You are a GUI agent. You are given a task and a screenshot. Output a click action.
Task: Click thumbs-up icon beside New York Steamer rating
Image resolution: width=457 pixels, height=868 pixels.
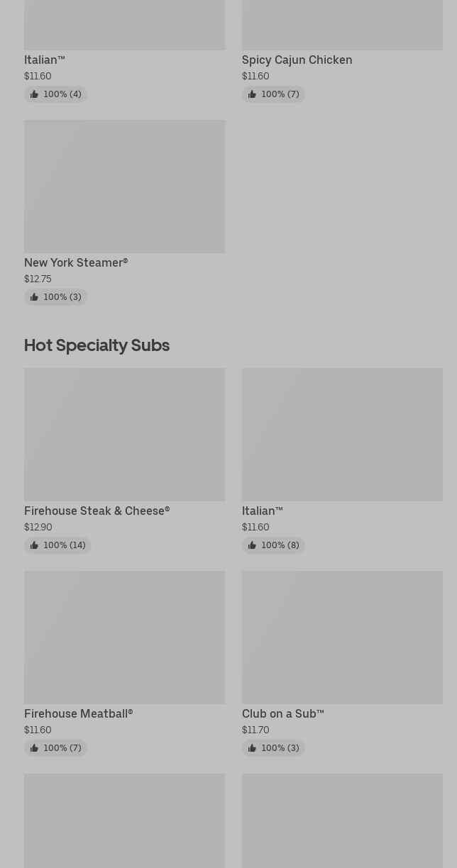tap(34, 297)
